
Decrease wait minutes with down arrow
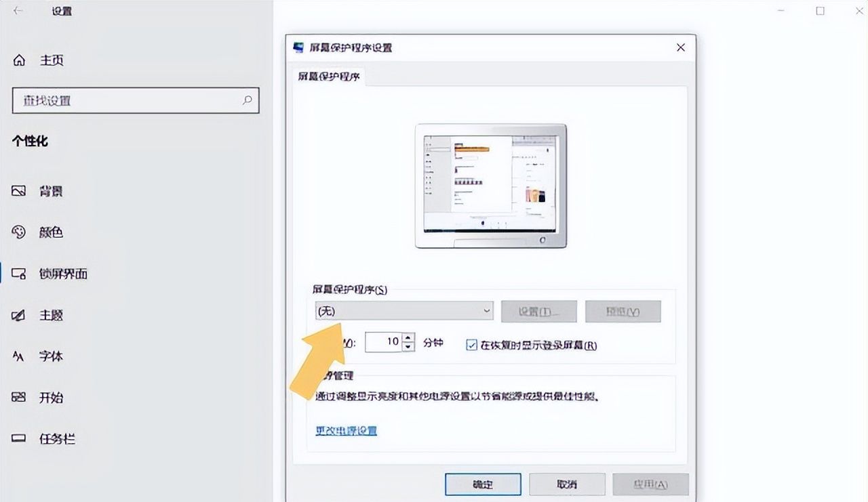click(x=408, y=347)
